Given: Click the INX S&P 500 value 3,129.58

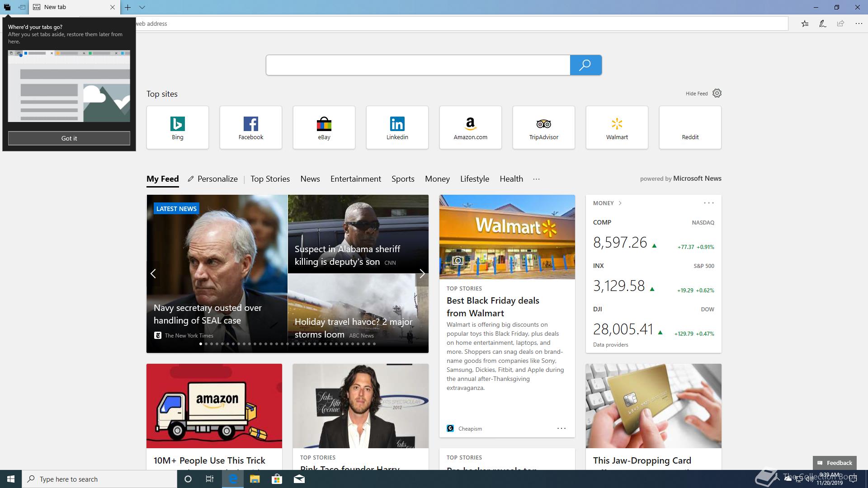Looking at the screenshot, I should tap(619, 286).
